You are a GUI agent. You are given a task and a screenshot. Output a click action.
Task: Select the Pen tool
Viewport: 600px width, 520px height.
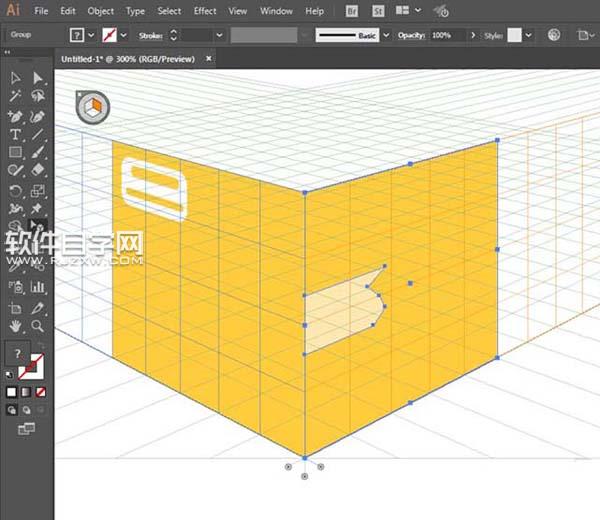pos(15,116)
